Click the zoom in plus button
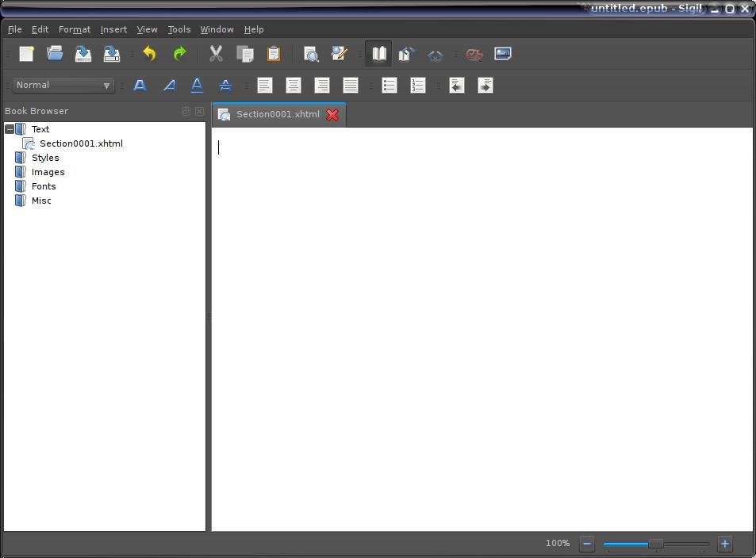Screen dimensions: 756x558 [x=724, y=544]
